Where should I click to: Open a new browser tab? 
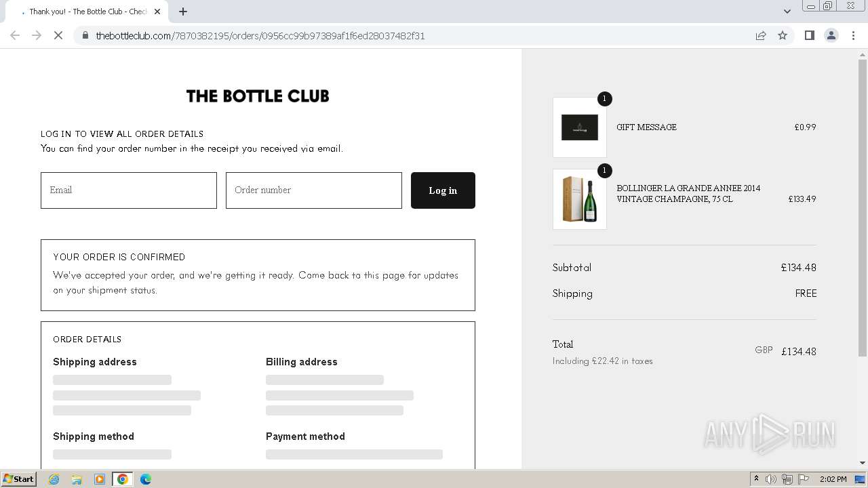click(183, 12)
